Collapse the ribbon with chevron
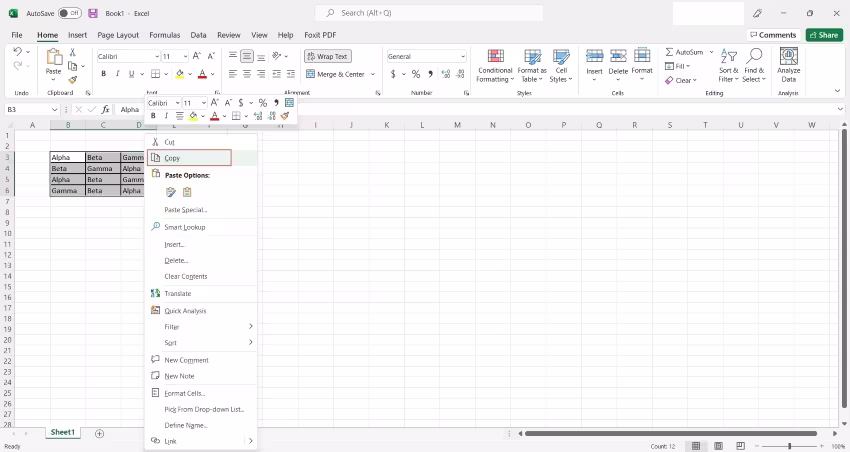This screenshot has width=850, height=452. 837,91
